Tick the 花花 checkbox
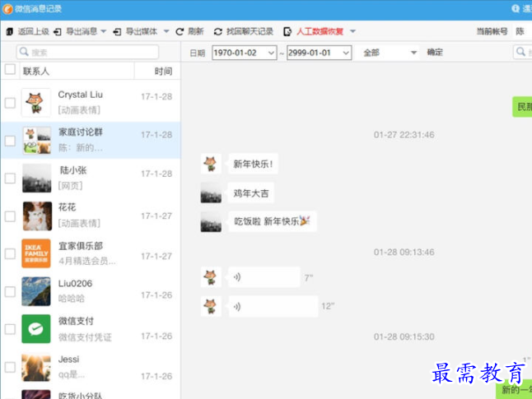 10,216
